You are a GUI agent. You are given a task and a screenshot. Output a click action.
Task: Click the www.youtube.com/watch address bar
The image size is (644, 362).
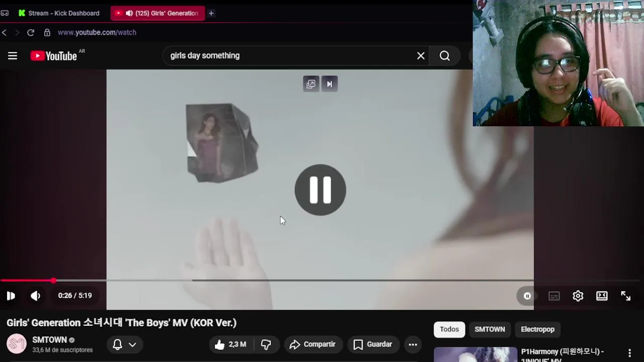tap(97, 32)
